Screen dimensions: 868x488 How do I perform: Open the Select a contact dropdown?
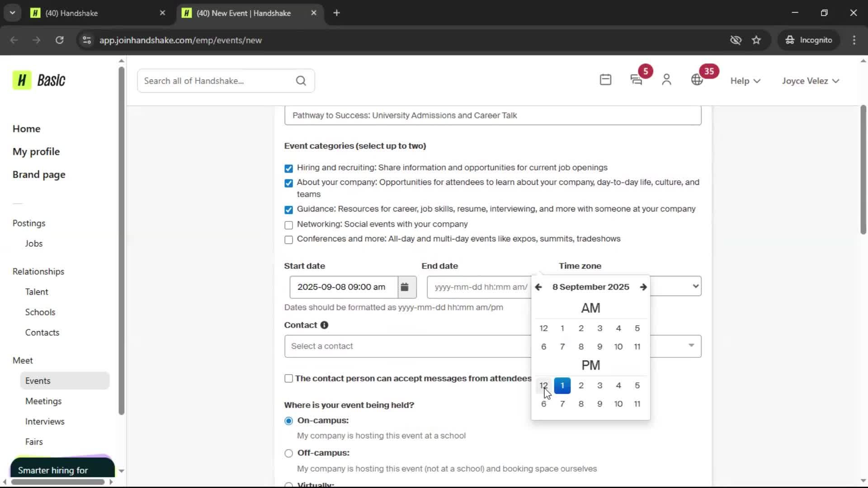click(x=493, y=346)
